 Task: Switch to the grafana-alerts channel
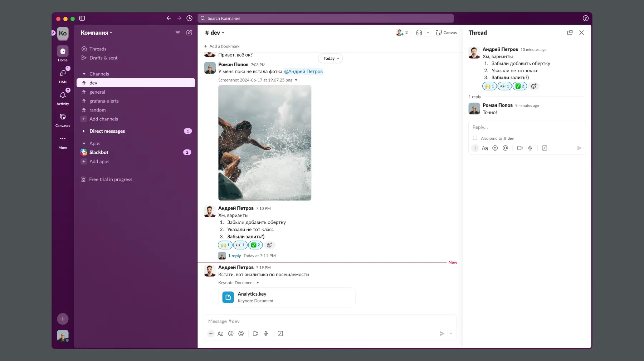click(x=104, y=101)
